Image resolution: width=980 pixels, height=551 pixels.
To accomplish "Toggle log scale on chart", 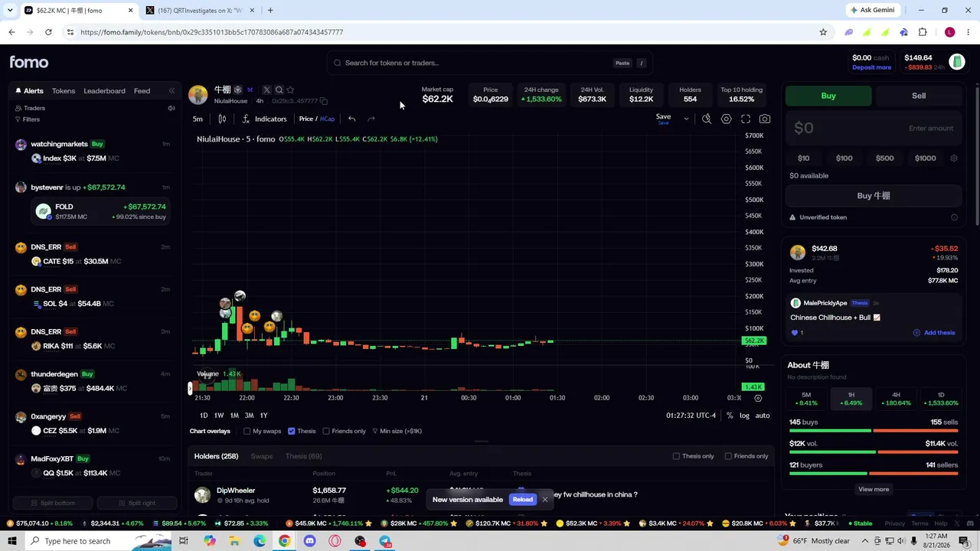I will pyautogui.click(x=744, y=416).
